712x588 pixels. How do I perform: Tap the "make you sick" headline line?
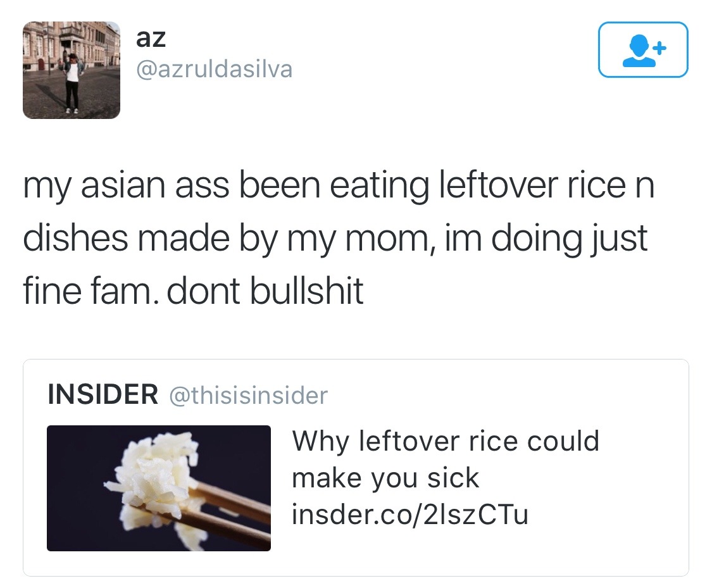click(x=385, y=478)
